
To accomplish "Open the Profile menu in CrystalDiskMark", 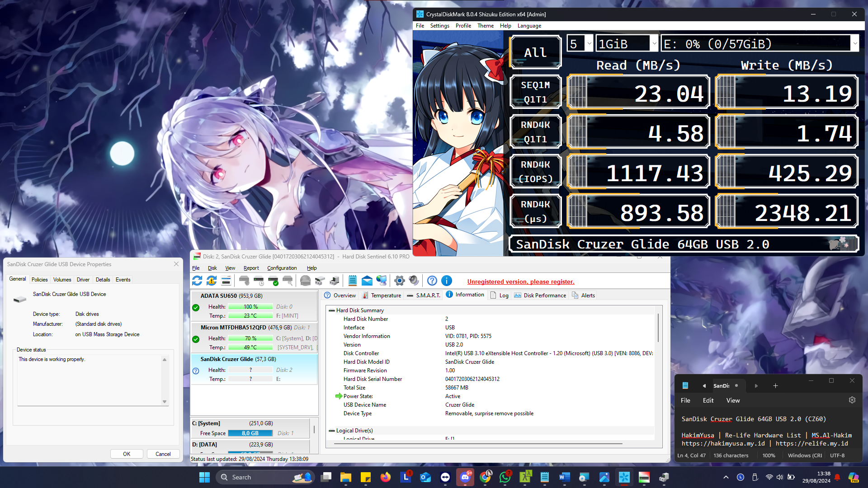I will pyautogui.click(x=463, y=26).
